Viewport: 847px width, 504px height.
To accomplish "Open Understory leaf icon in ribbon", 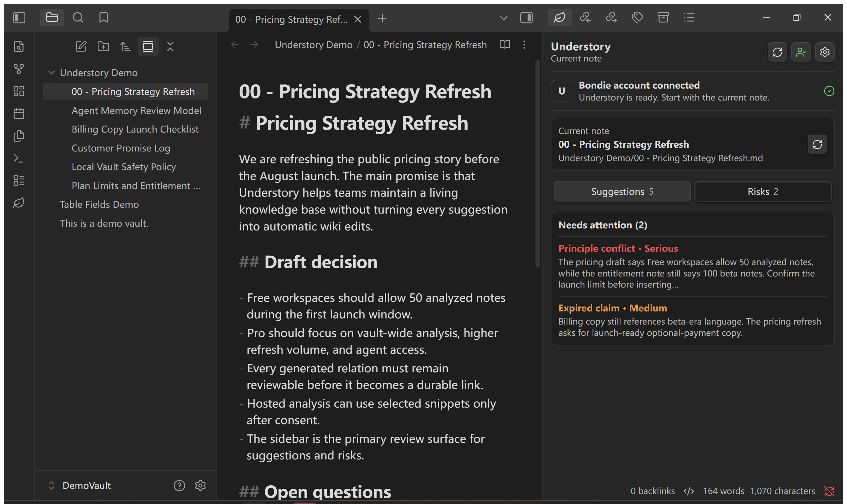I will click(x=19, y=203).
